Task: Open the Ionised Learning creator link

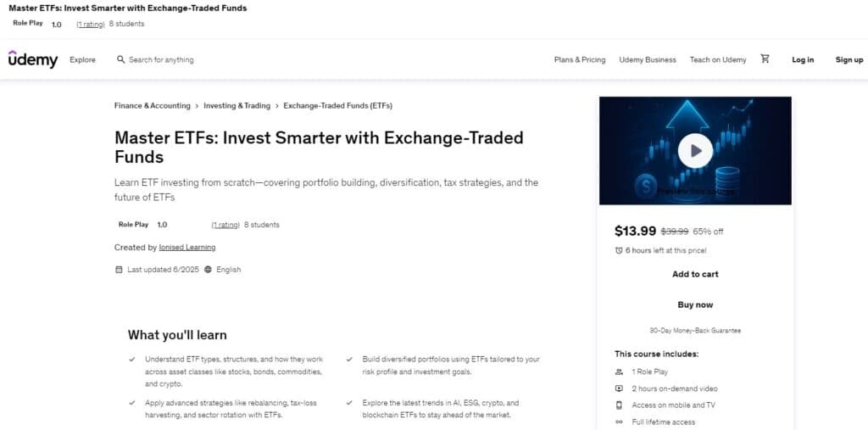Action: pos(187,248)
